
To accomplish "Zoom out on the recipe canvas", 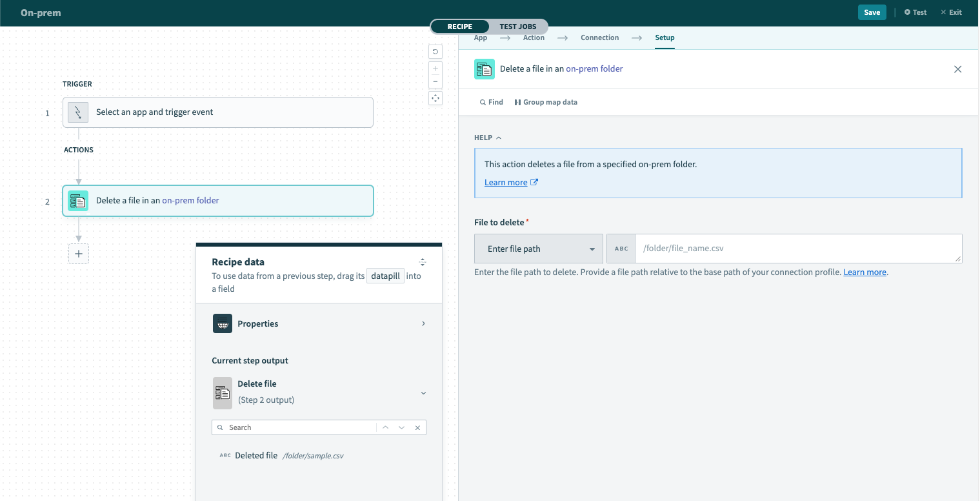I will pyautogui.click(x=435, y=81).
